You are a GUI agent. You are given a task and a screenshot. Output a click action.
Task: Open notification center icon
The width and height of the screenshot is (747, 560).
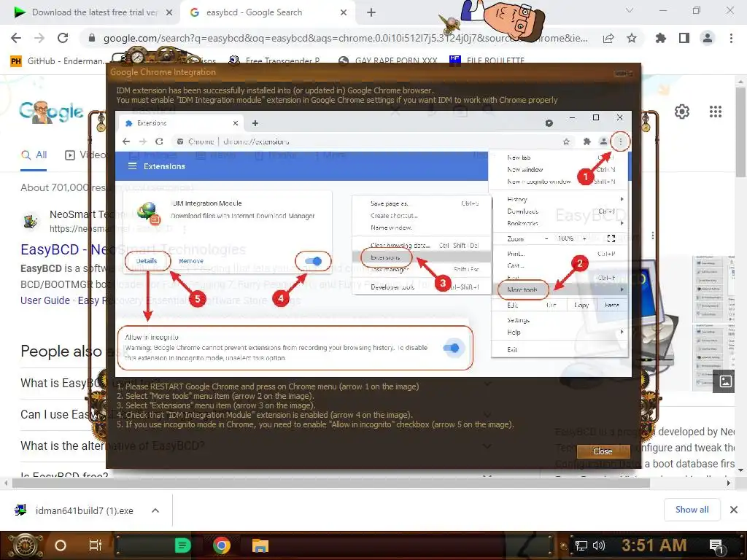[x=716, y=547]
